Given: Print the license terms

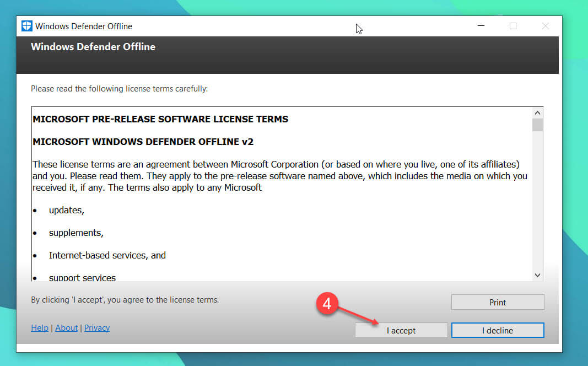Looking at the screenshot, I should 497,302.
